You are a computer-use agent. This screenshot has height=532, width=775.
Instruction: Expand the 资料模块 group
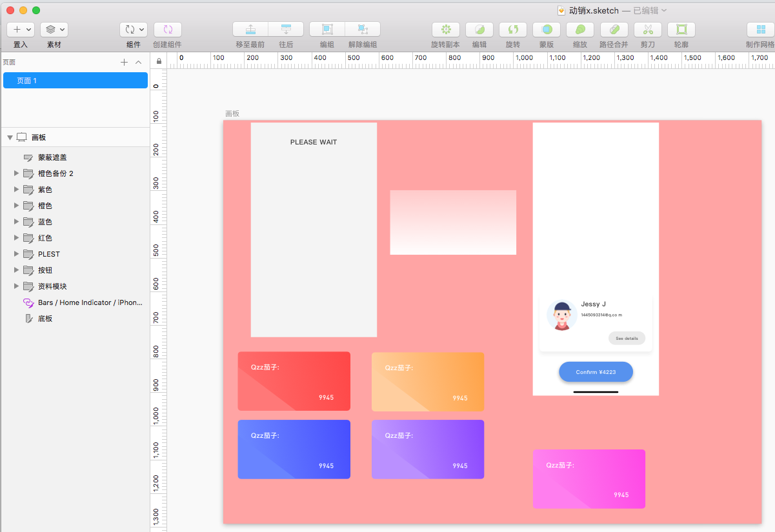pyautogui.click(x=17, y=286)
